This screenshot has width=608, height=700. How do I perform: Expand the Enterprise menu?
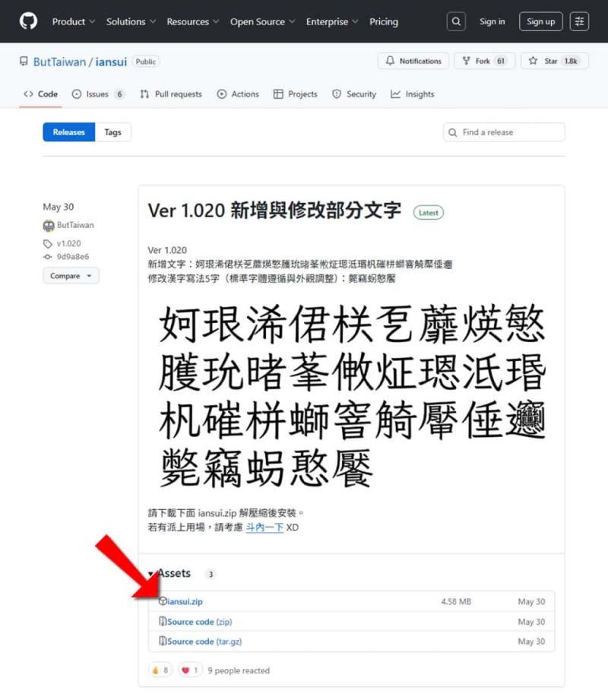332,21
